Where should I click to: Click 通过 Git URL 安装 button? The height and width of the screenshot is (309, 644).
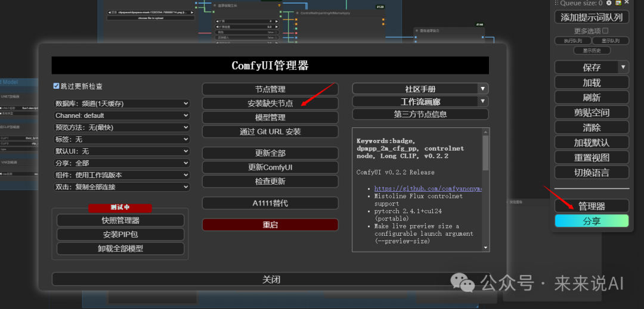coord(270,132)
